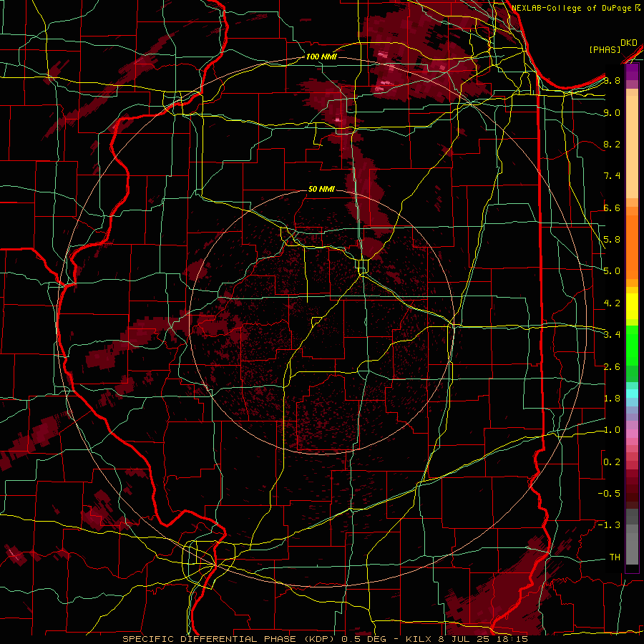
Task: Click the 2.6 legend value
Action: coord(612,367)
